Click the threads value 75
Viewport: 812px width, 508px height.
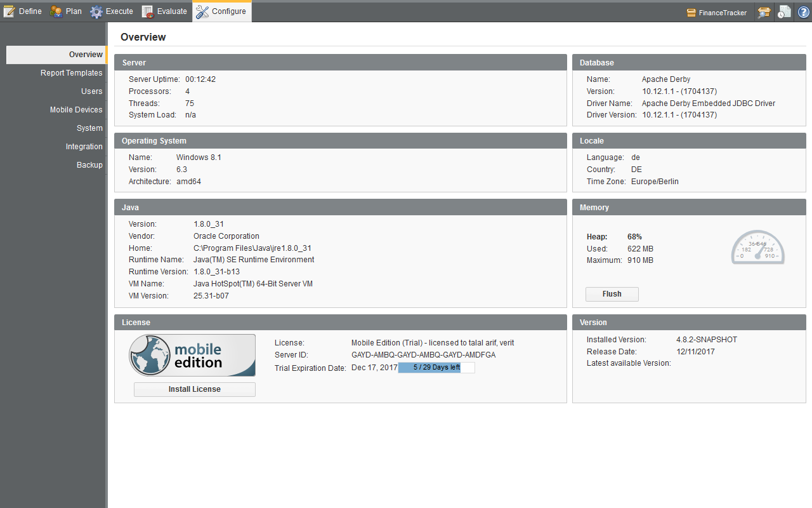[190, 104]
